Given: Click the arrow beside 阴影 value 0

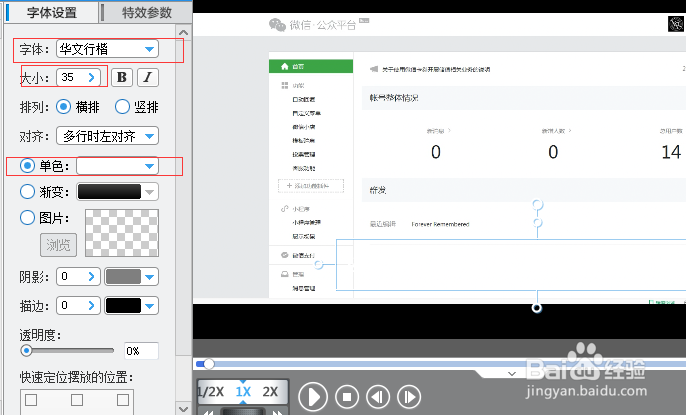Looking at the screenshot, I should [91, 276].
